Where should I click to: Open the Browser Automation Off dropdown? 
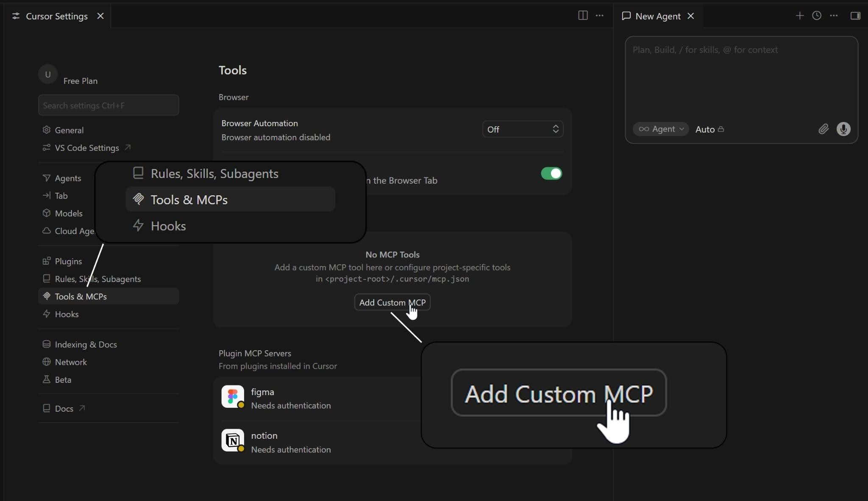(523, 129)
